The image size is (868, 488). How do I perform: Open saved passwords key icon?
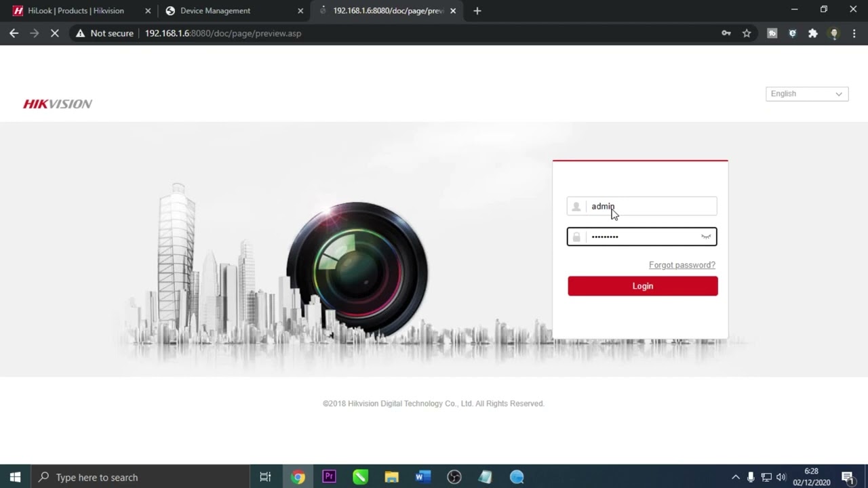(x=726, y=33)
